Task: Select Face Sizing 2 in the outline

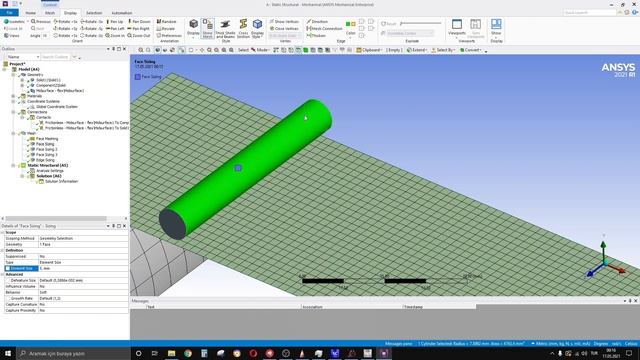Action: click(x=47, y=149)
